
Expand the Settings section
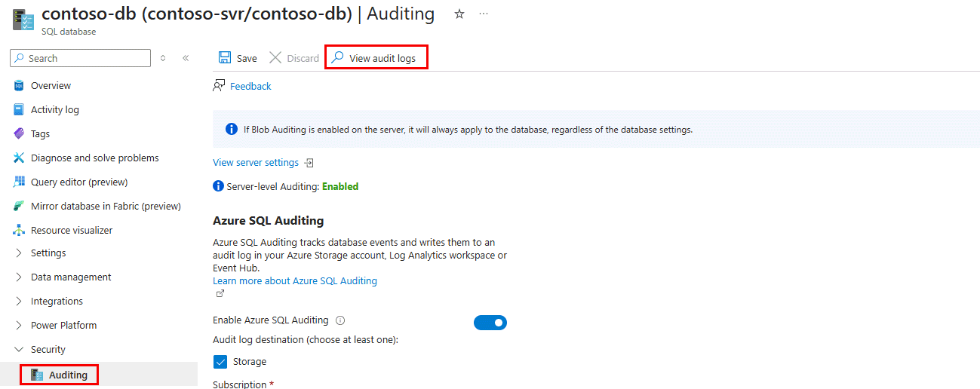pyautogui.click(x=19, y=253)
